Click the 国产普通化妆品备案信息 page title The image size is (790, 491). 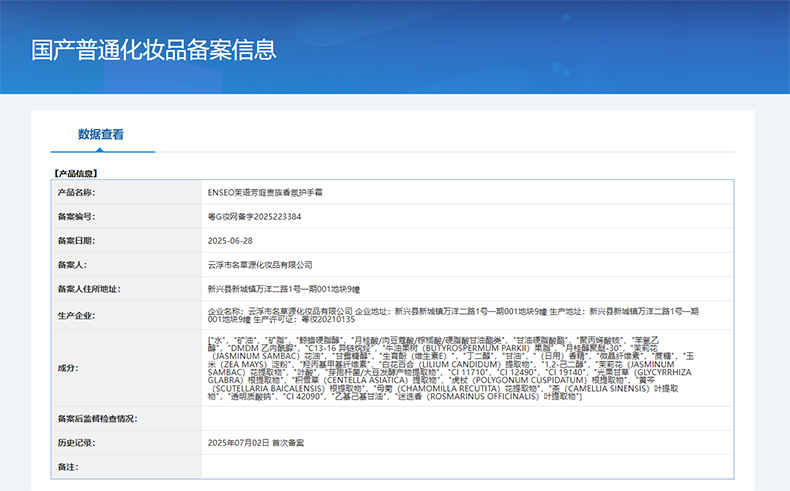[x=154, y=50]
